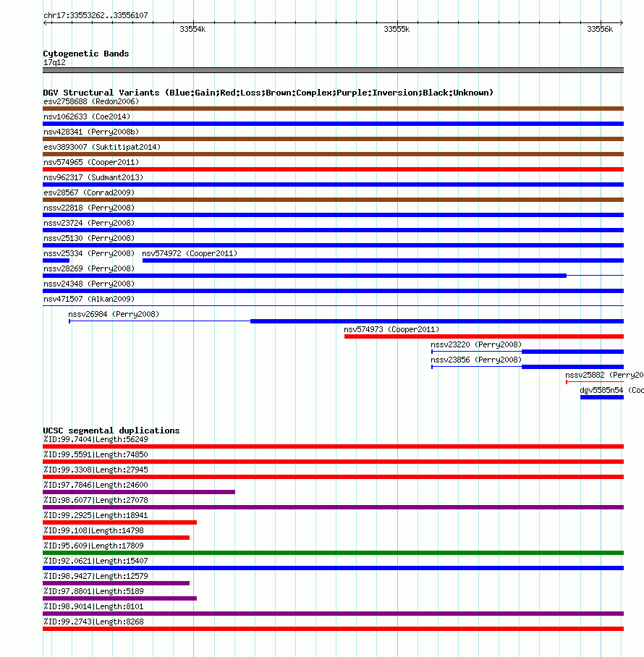Open nssv25130 (Perry2008) label

point(89,238)
